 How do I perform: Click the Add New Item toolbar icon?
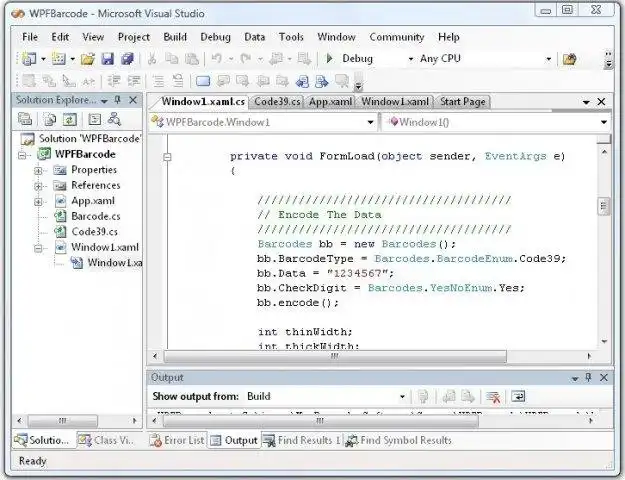coord(59,59)
